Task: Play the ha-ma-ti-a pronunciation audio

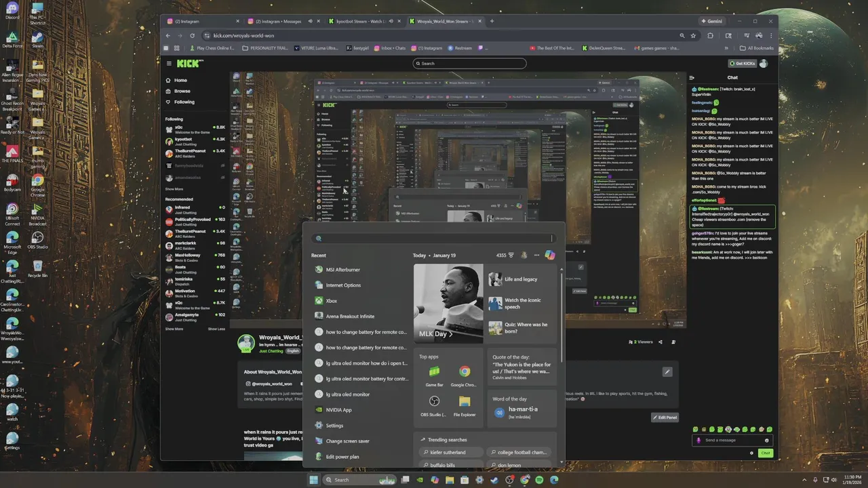Action: coord(499,412)
